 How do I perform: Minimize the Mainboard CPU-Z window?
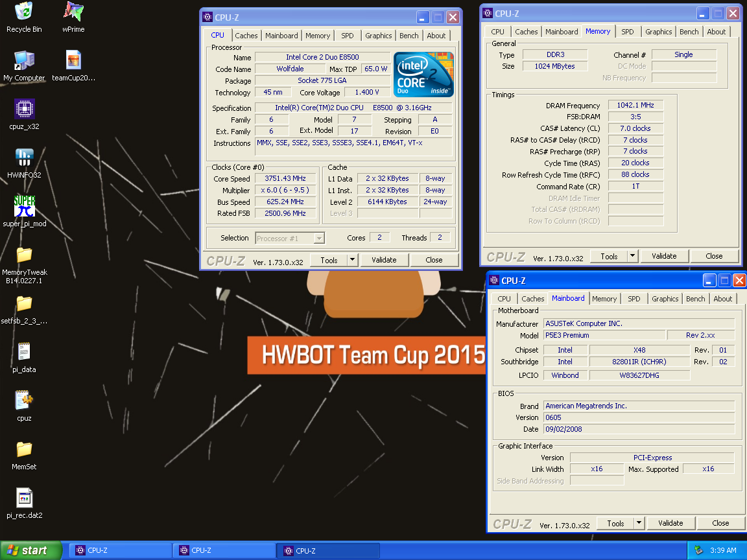click(x=709, y=281)
